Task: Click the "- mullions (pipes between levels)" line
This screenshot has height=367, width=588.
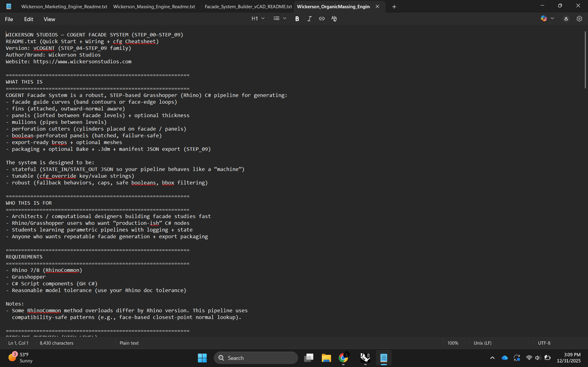Action: click(x=56, y=122)
